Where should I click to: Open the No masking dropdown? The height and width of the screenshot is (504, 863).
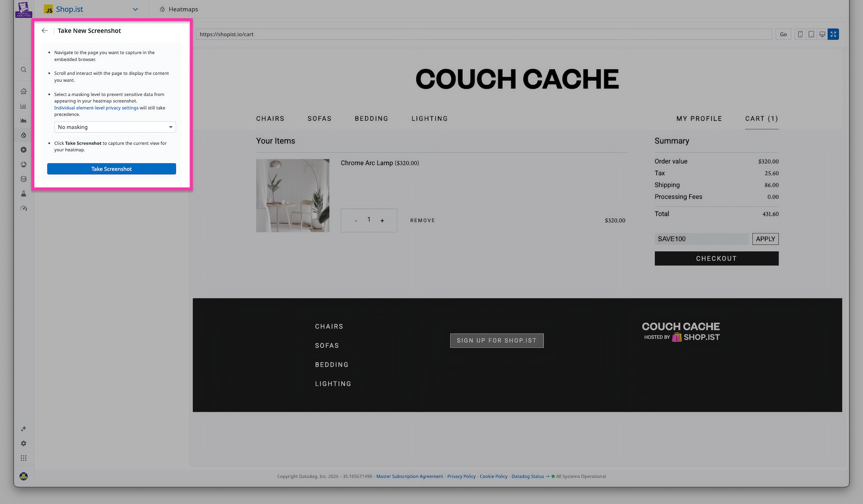(x=115, y=127)
